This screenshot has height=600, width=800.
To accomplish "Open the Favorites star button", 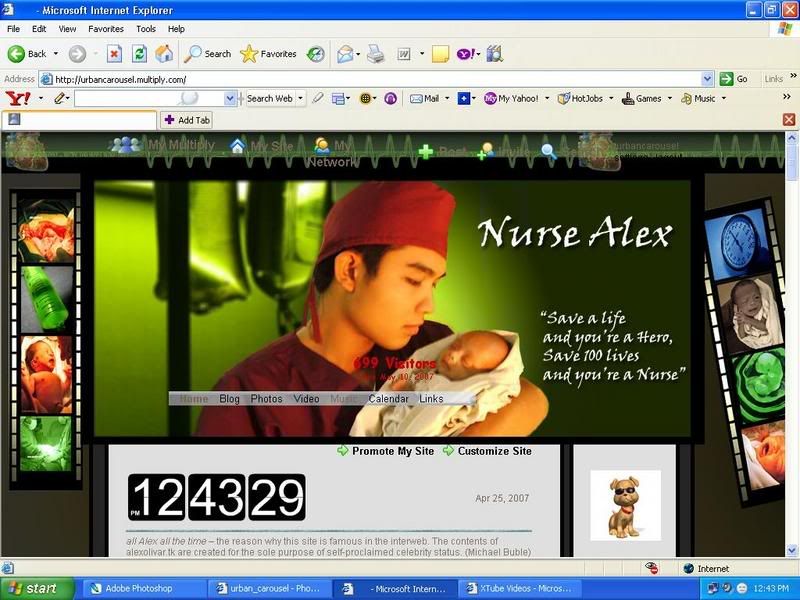I will click(x=268, y=54).
